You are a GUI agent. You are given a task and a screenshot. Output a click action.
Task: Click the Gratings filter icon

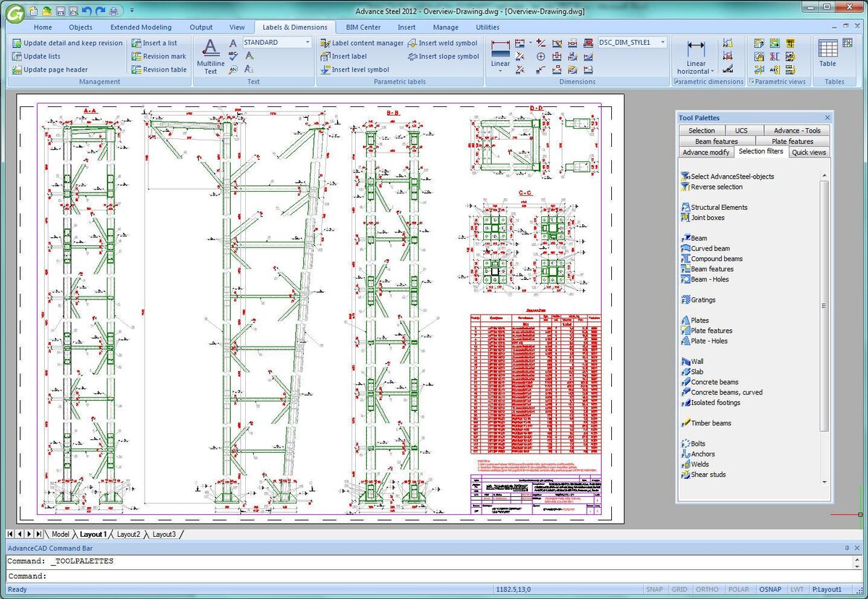(x=686, y=299)
